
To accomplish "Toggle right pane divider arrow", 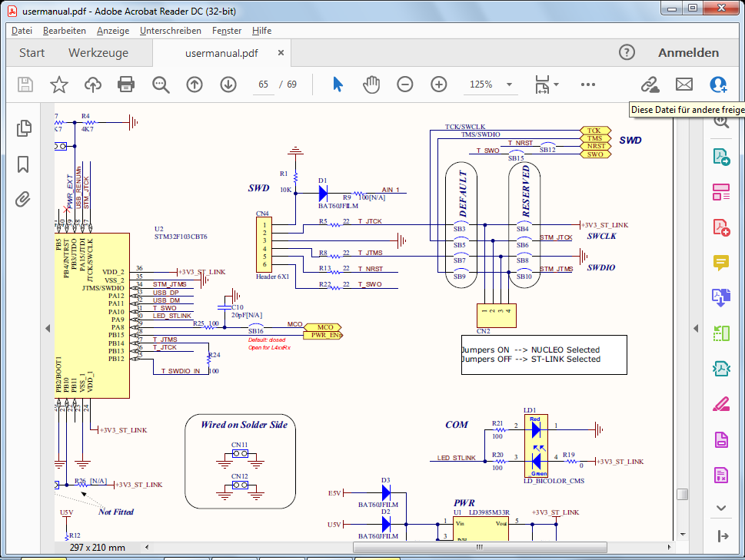I will point(696,328).
